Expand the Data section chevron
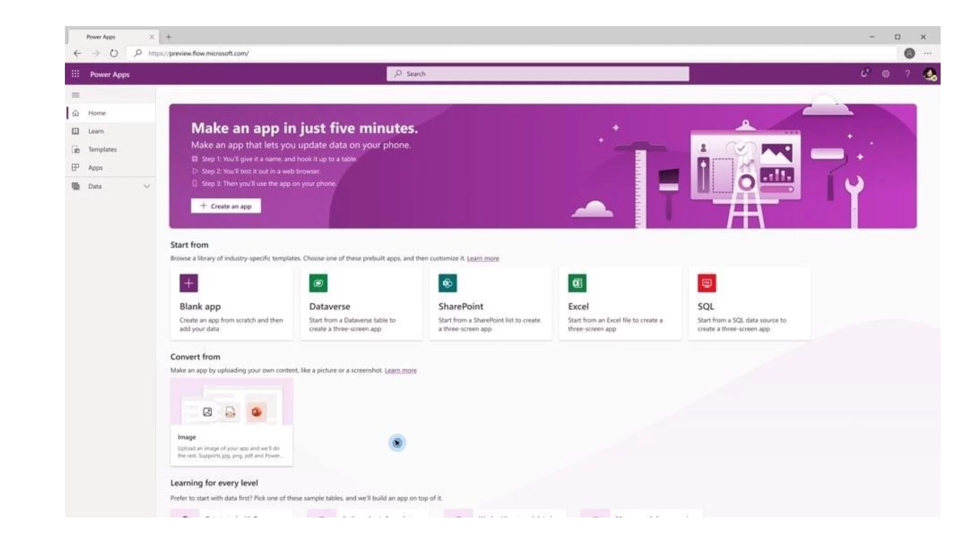 pos(147,186)
